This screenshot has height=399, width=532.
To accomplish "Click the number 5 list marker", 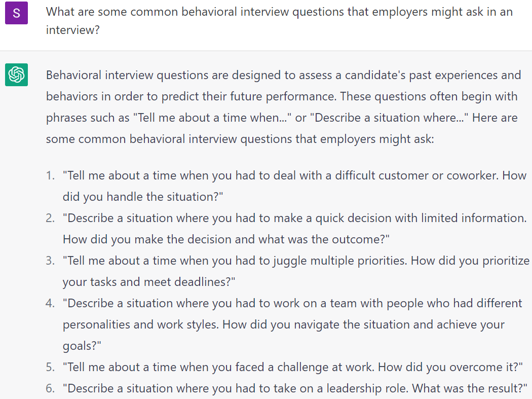I will (50, 367).
